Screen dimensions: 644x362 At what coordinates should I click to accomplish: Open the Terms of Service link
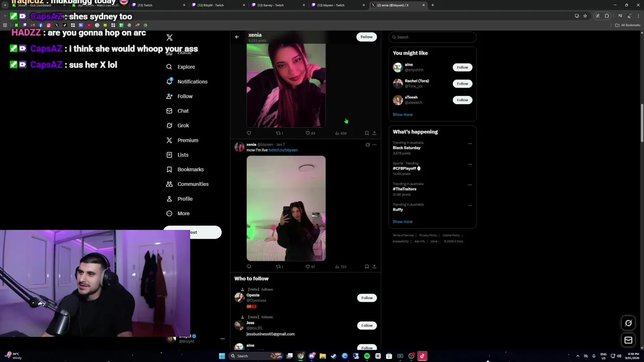[x=403, y=235]
